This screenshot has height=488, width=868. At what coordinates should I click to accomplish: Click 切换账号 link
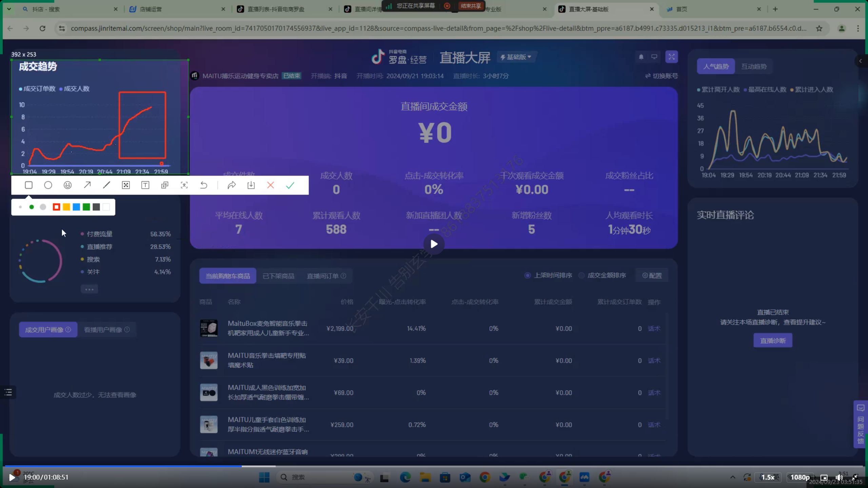coord(662,76)
